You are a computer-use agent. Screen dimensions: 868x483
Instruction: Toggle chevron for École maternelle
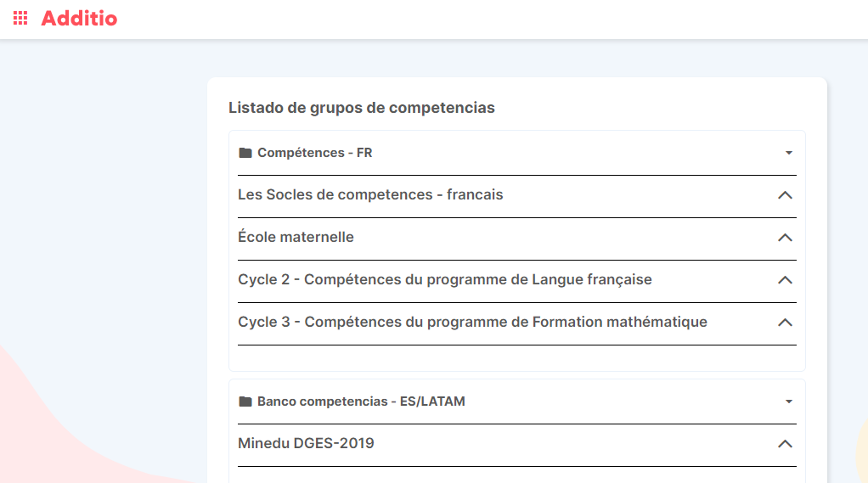click(785, 238)
